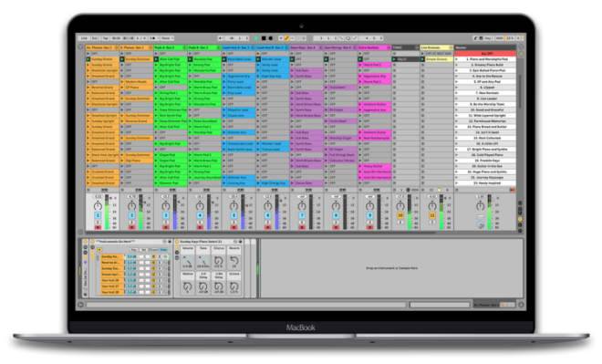Launch scene 7 in the Master track
Viewport: 602px width, 364px height.
[456, 93]
